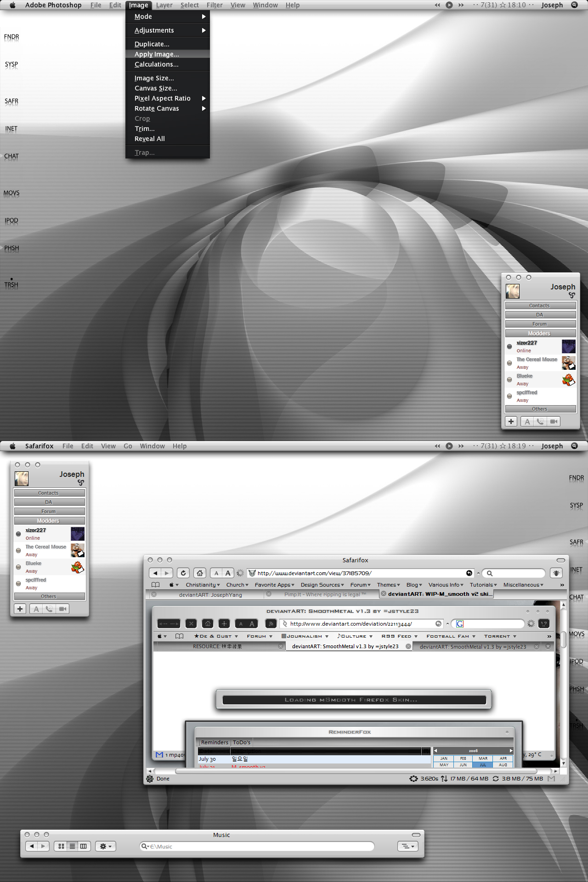Screen dimensions: 588x882
Task: Click play in the Photoshop menu bar
Action: tap(449, 5)
